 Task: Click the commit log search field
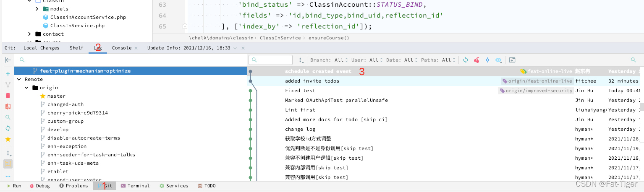(270, 60)
